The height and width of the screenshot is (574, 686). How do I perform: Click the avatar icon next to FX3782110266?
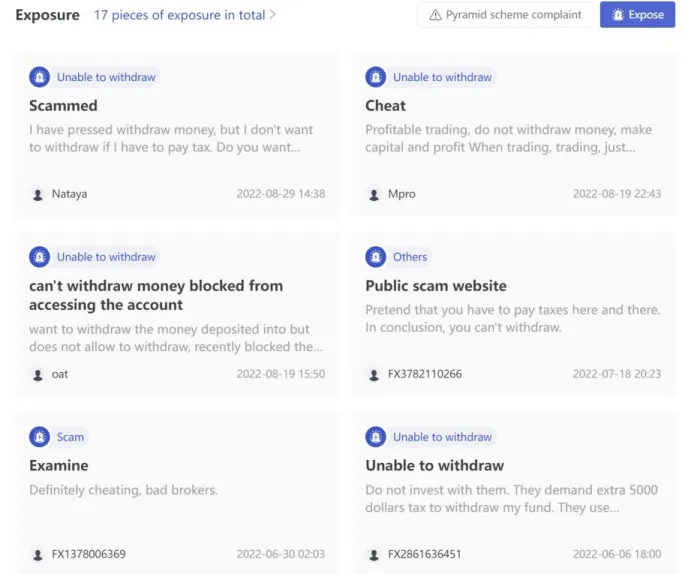(374, 374)
